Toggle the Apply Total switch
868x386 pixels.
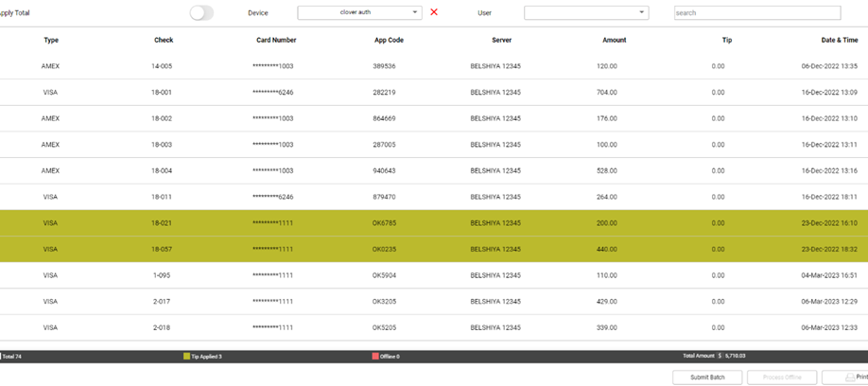(x=201, y=13)
